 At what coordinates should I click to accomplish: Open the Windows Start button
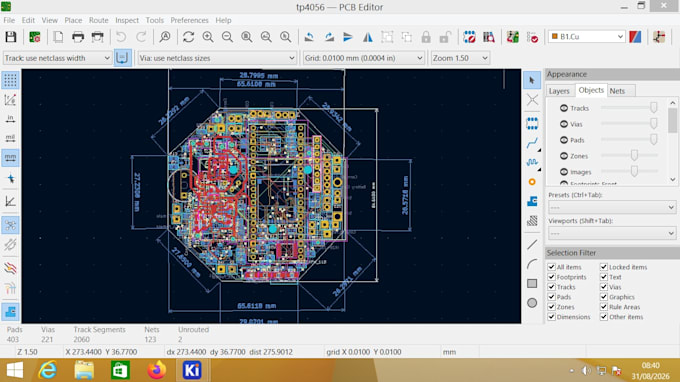[x=15, y=370]
